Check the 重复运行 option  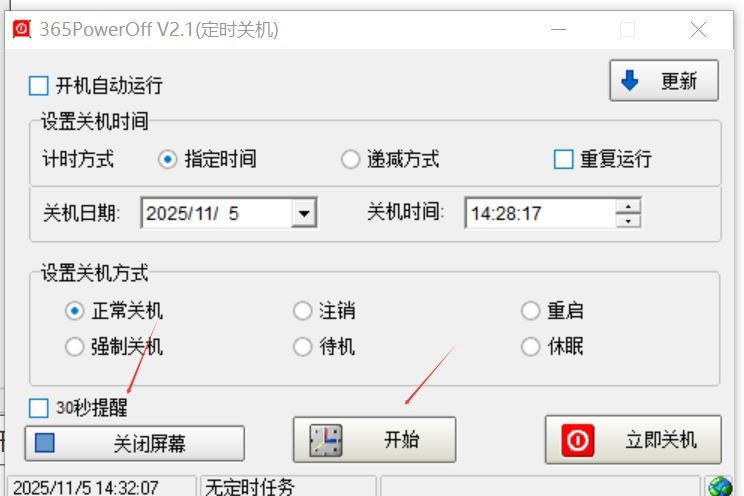click(x=563, y=159)
